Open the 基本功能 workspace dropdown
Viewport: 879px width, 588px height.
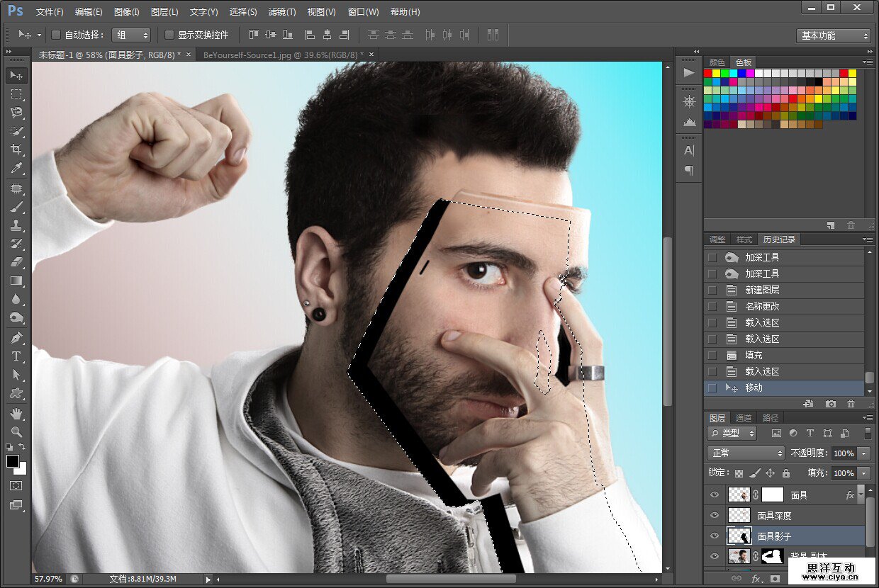[x=834, y=35]
